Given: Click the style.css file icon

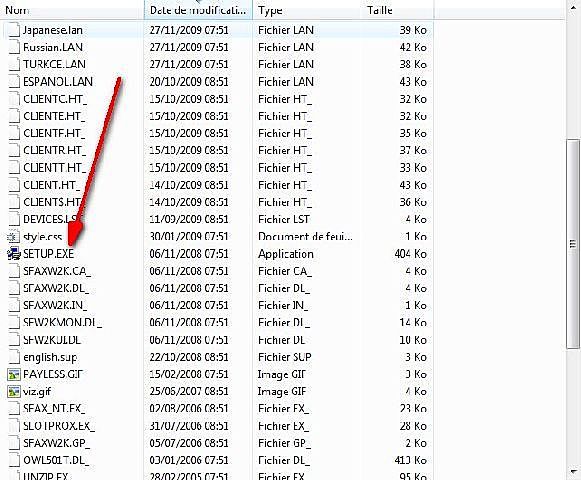Looking at the screenshot, I should pyautogui.click(x=14, y=236).
